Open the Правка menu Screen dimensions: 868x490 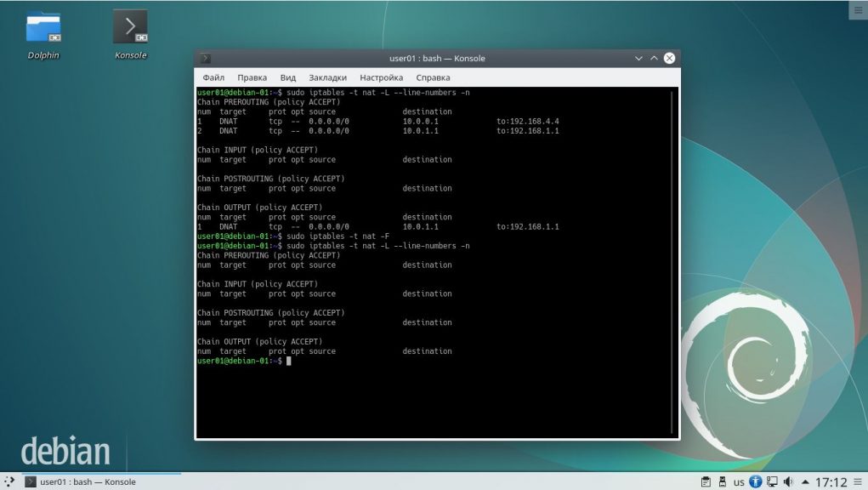(x=252, y=77)
